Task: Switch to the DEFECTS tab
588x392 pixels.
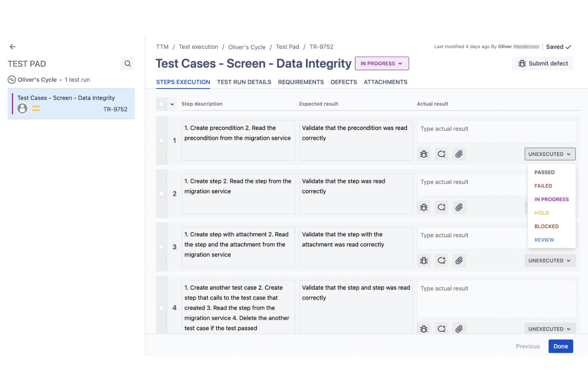Action: pyautogui.click(x=344, y=82)
